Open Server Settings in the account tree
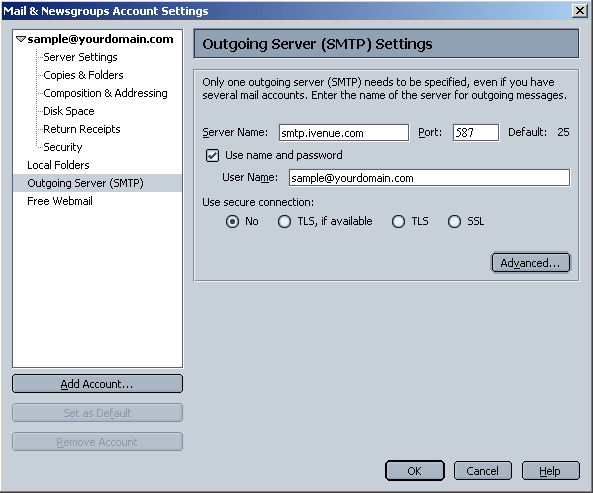This screenshot has width=593, height=493. click(80, 57)
